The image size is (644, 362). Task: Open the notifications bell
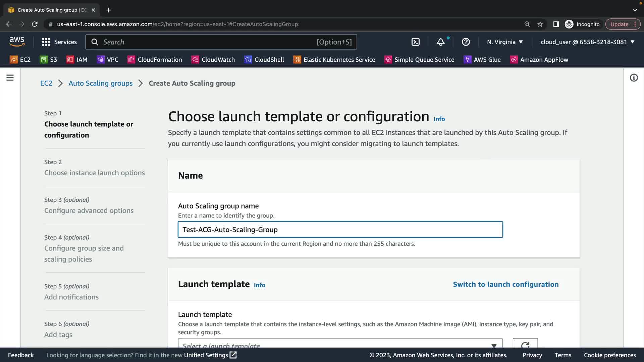440,42
